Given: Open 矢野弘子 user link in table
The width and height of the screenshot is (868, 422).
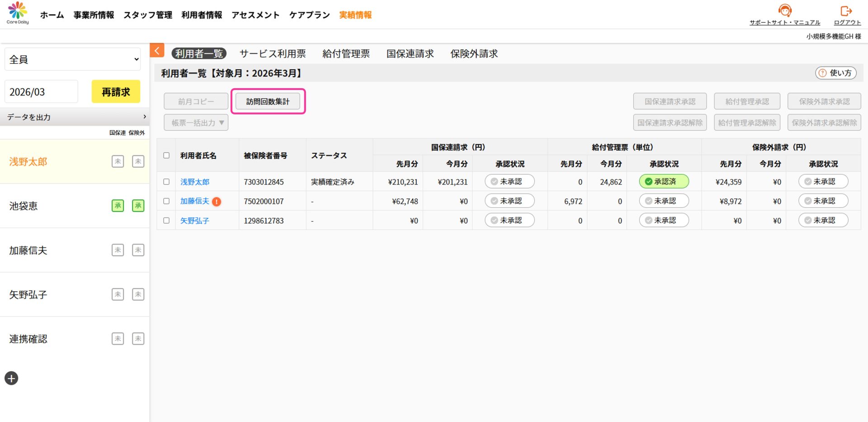Looking at the screenshot, I should pos(195,221).
